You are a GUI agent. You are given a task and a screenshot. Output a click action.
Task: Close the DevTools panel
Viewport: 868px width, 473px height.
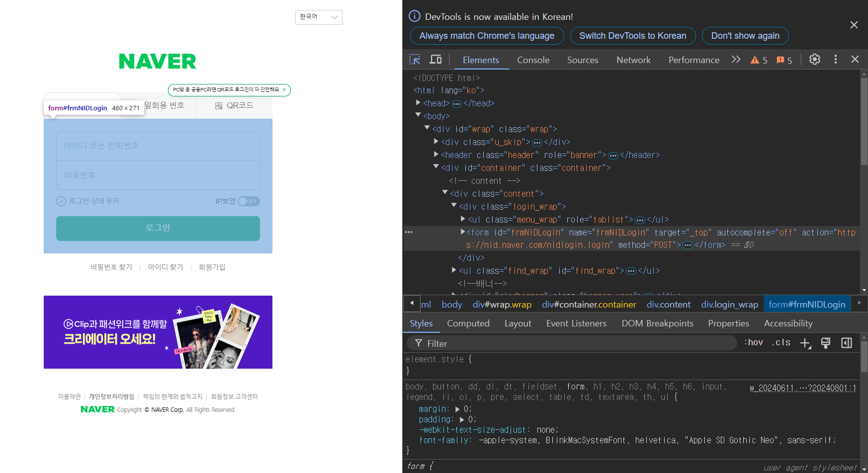click(x=855, y=59)
